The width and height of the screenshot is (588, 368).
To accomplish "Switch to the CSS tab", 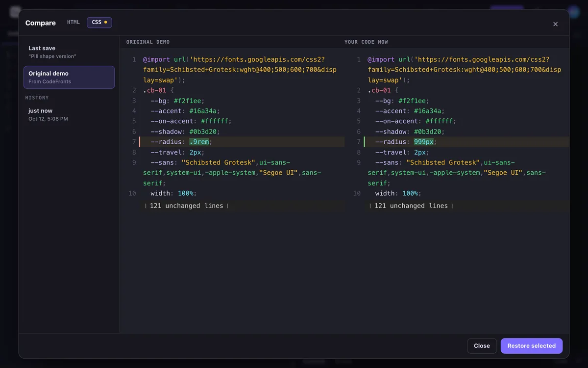I will (x=99, y=23).
